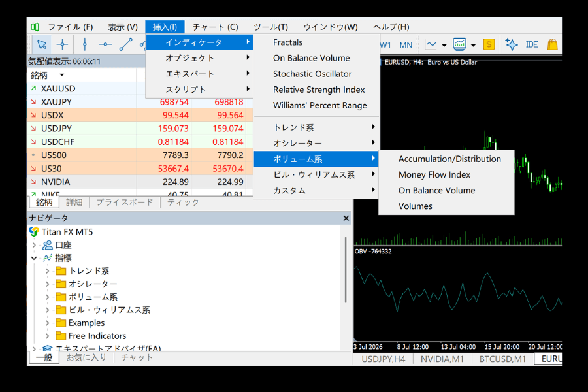
Task: Choose Fractals from indicator list
Action: click(x=317, y=42)
